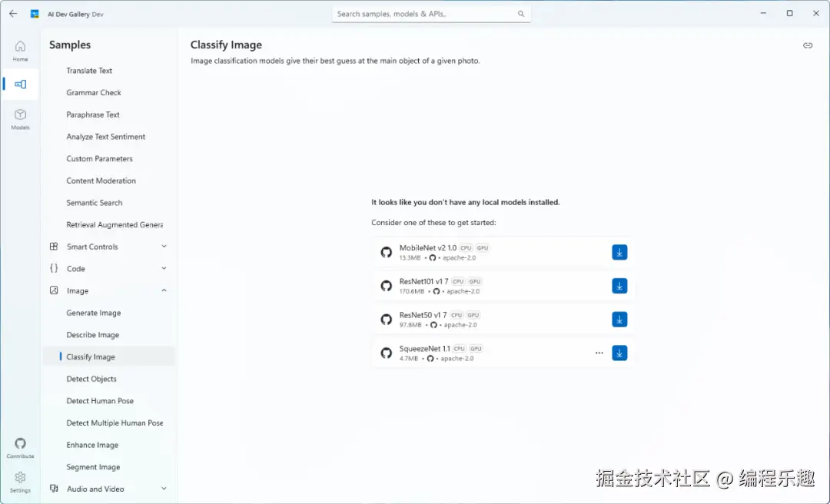Collapse the Image section chevron
The width and height of the screenshot is (830, 504).
[164, 290]
